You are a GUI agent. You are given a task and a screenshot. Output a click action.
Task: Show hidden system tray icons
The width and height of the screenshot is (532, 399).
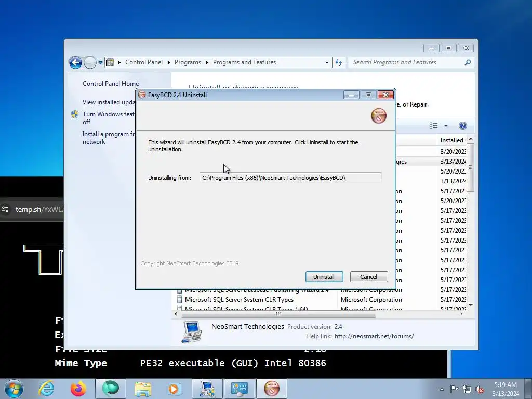(x=442, y=389)
